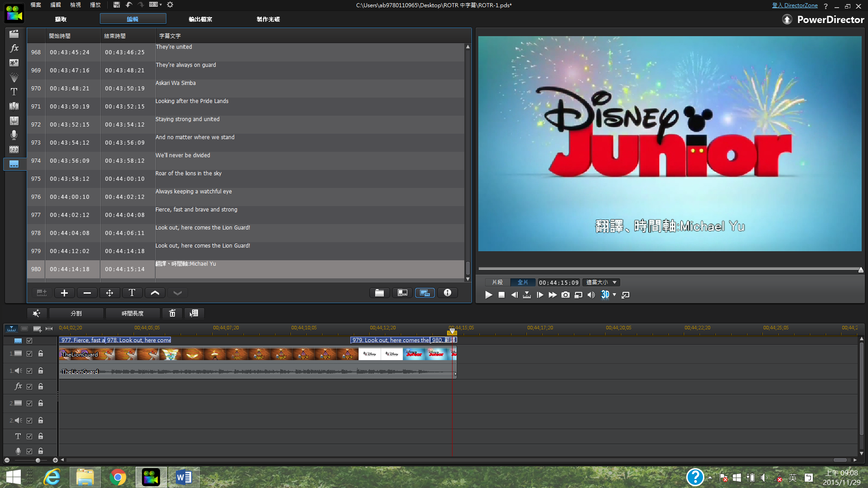
Task: Toggle the subtitle track visibility checkbox
Action: [29, 341]
